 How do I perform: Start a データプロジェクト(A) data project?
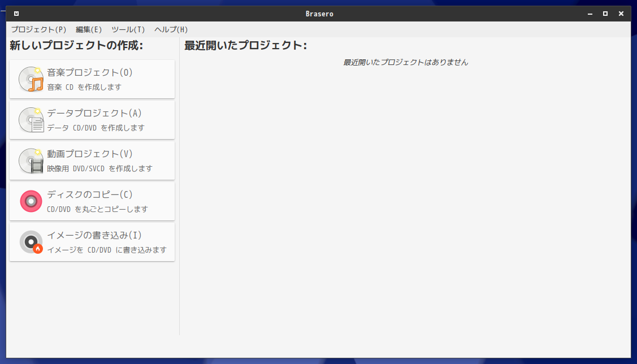[92, 120]
